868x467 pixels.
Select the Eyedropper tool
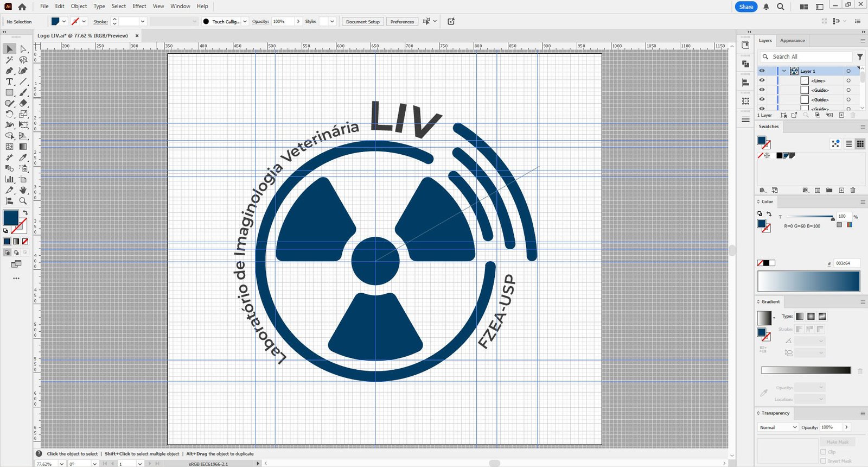pyautogui.click(x=23, y=157)
